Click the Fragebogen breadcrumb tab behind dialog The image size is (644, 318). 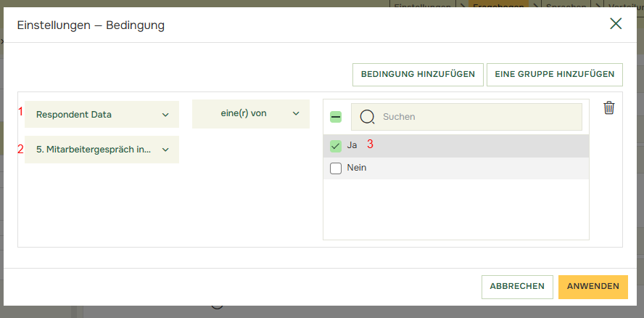pyautogui.click(x=498, y=4)
